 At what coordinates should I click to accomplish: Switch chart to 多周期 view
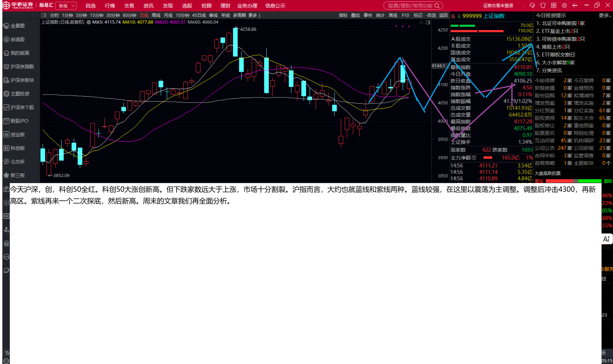coord(239,15)
